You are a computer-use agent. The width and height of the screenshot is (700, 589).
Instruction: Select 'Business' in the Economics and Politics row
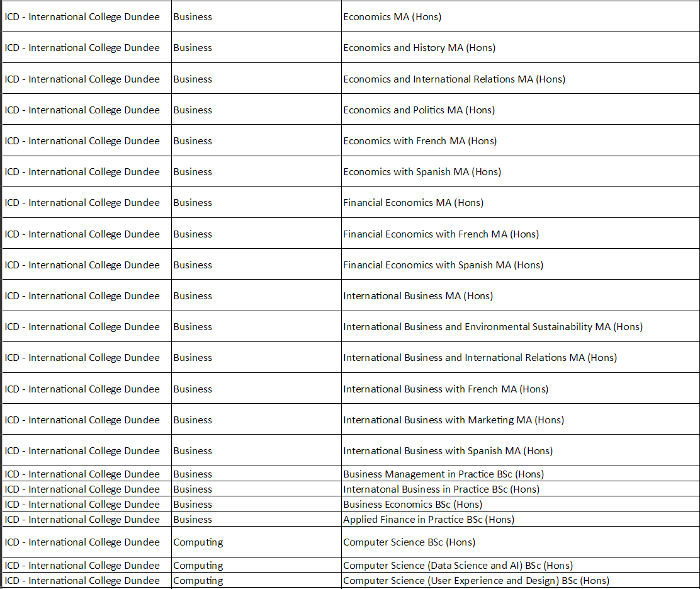193,110
